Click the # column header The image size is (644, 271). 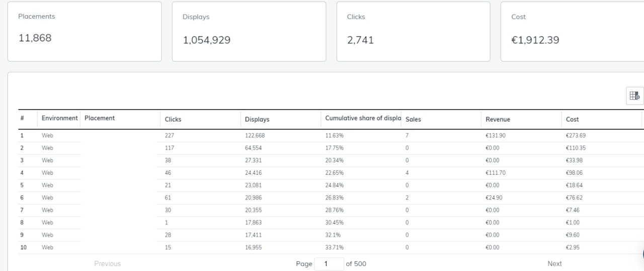[23, 118]
